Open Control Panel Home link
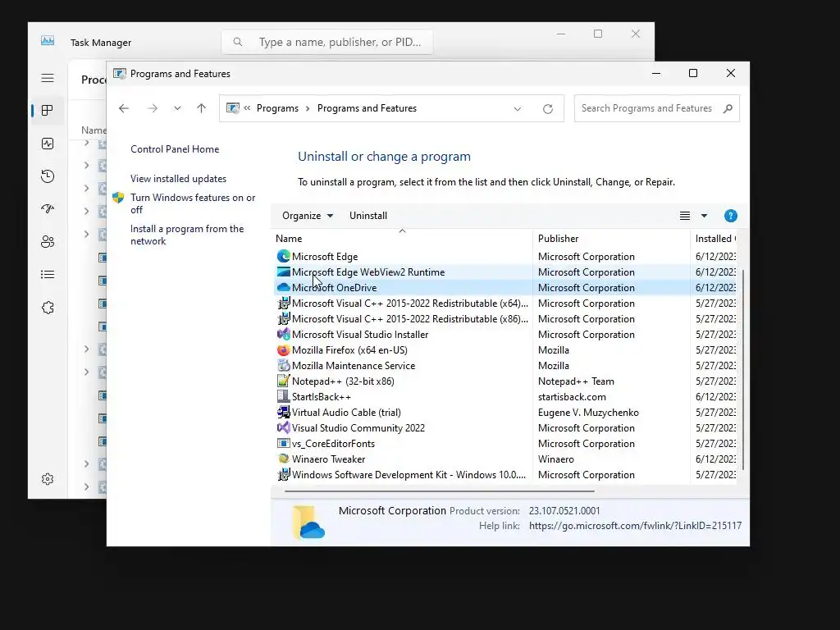The image size is (840, 630). tap(175, 149)
